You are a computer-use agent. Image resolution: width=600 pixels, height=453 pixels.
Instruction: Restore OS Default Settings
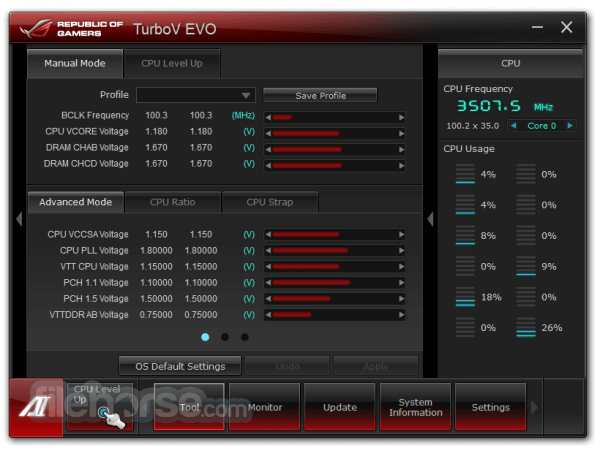click(x=180, y=366)
